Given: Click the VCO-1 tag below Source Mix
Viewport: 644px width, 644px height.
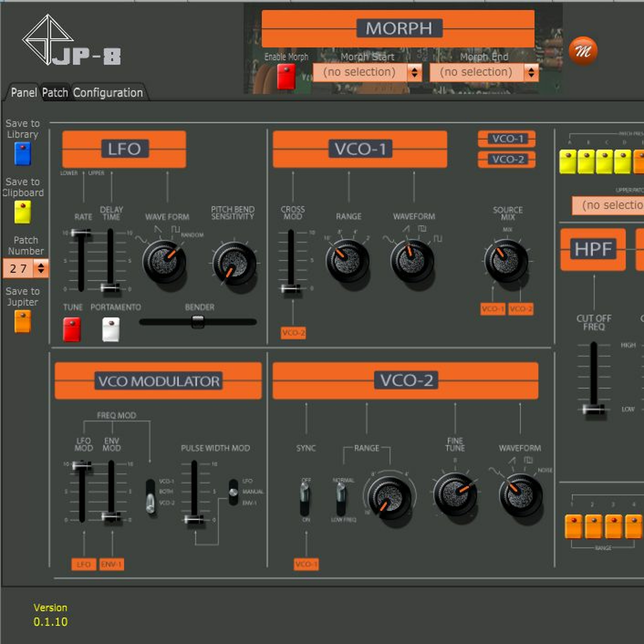Looking at the screenshot, I should click(493, 309).
